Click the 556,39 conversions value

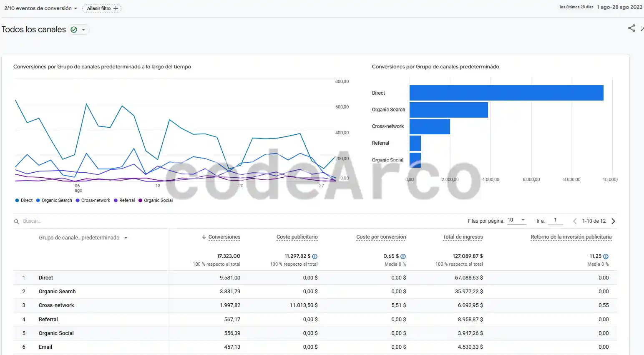[x=232, y=333]
